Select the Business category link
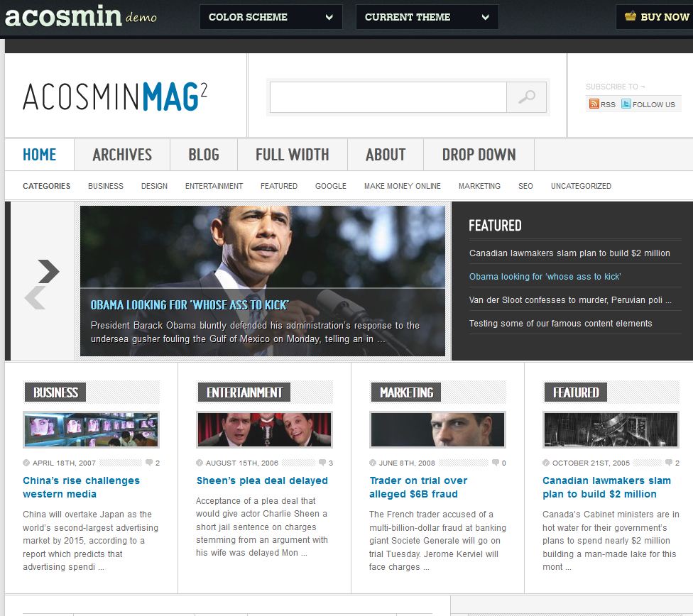This screenshot has width=693, height=616. tap(106, 186)
